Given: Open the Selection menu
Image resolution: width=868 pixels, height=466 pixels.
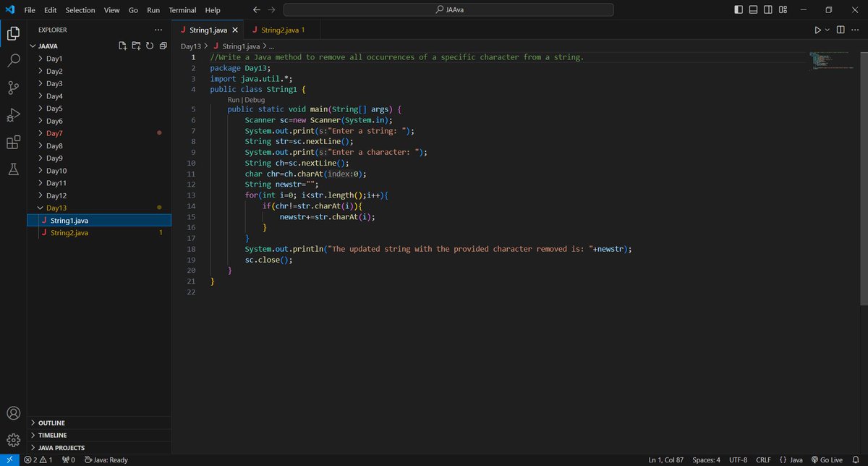Looking at the screenshot, I should [x=80, y=10].
